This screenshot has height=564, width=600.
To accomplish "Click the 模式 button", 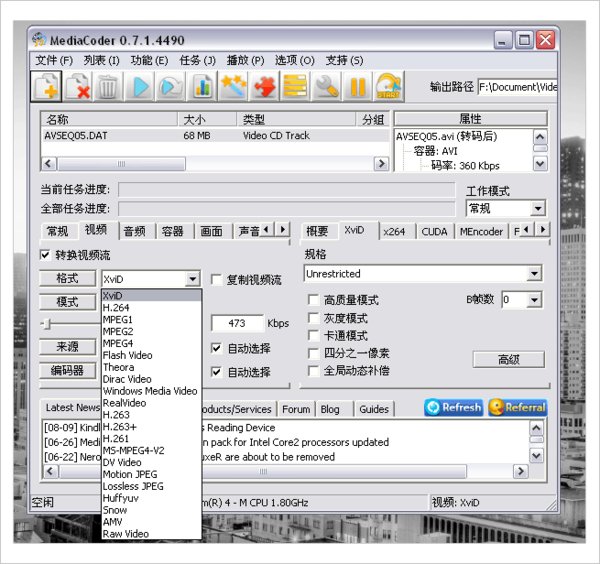I will (67, 302).
